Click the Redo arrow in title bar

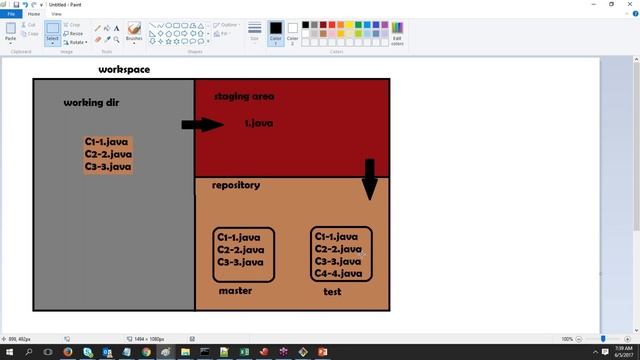coord(34,4)
